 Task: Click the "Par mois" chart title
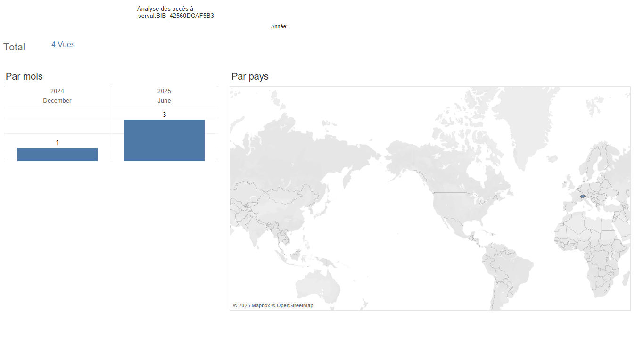(x=24, y=76)
